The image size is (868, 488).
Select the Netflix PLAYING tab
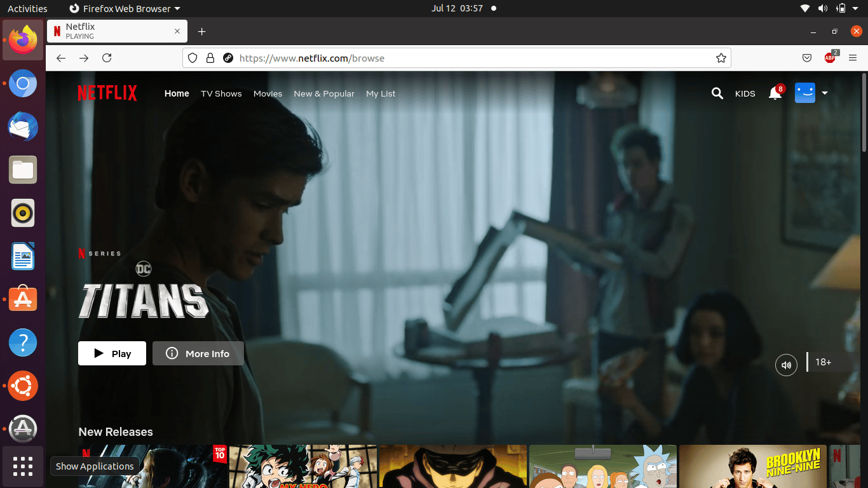pos(117,31)
